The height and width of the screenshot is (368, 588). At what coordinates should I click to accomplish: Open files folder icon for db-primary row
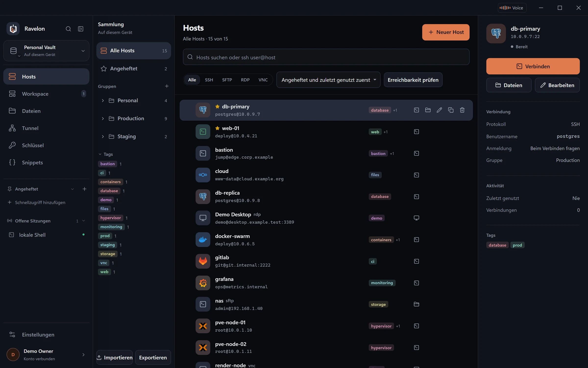[x=428, y=110]
